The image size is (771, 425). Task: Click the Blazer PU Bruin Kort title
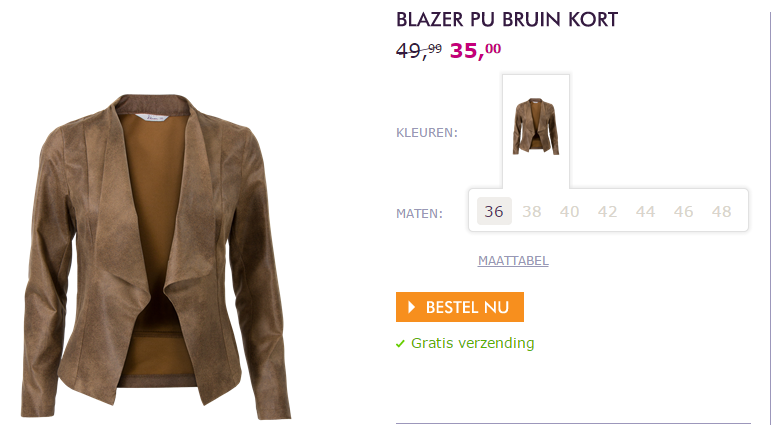pos(507,20)
